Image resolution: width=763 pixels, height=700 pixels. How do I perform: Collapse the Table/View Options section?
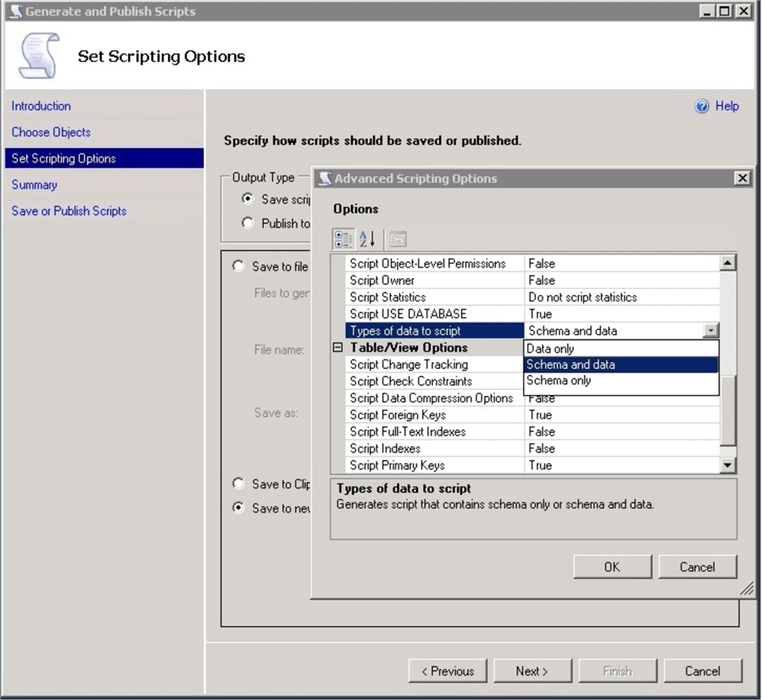tap(337, 347)
